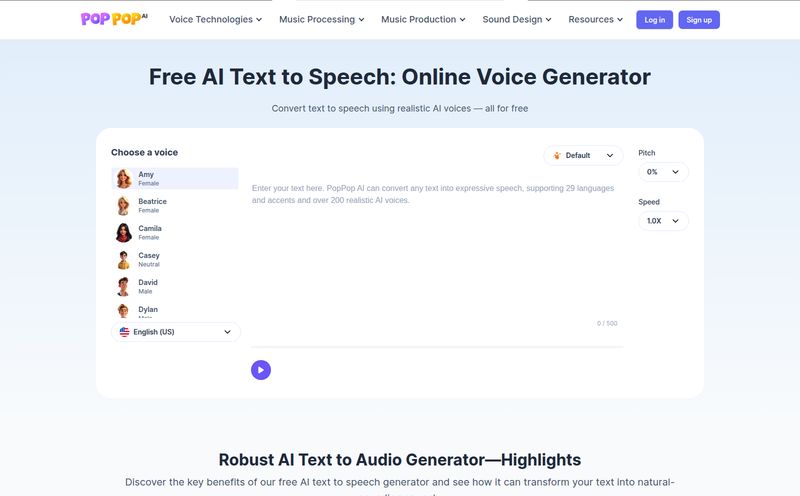Click the Default emotion icon
The width and height of the screenshot is (800, 496).
point(557,156)
